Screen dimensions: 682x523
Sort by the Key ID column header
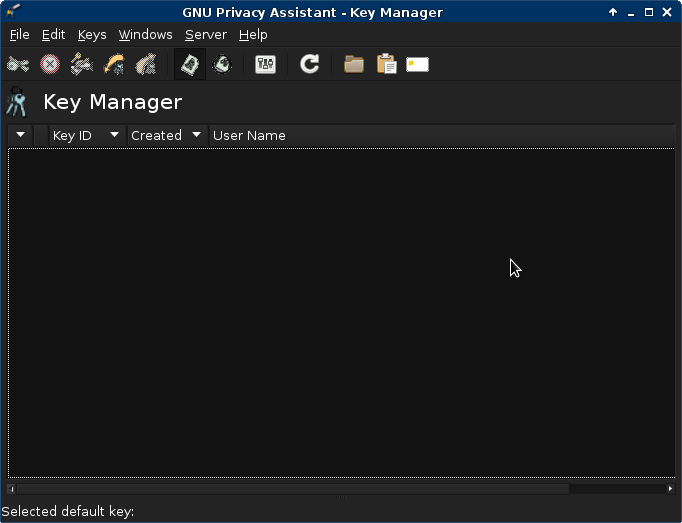88,135
